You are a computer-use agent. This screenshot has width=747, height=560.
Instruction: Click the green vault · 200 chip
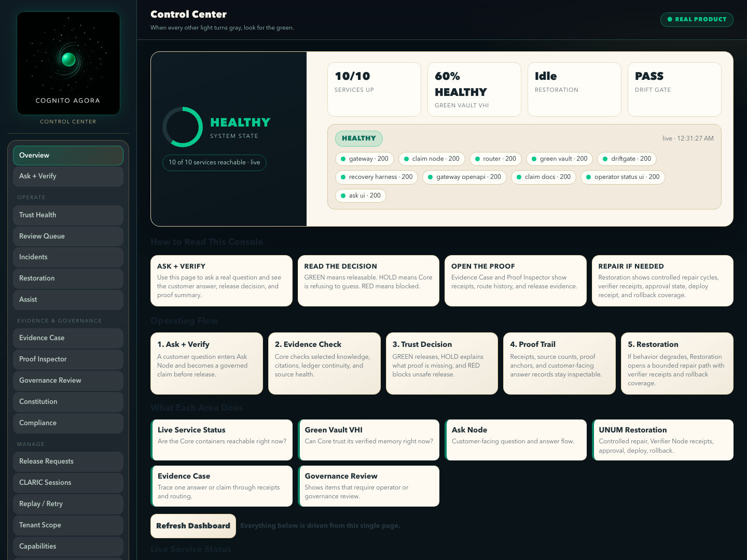tap(560, 159)
